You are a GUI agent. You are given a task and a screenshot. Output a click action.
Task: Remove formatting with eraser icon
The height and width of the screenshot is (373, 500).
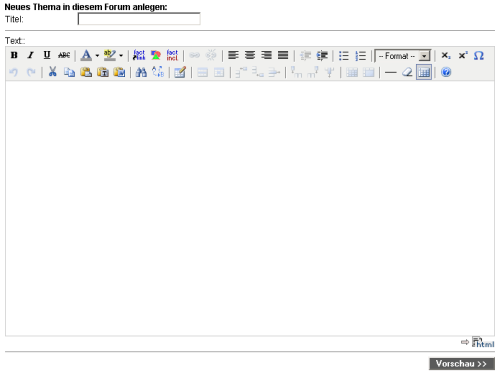coord(407,72)
